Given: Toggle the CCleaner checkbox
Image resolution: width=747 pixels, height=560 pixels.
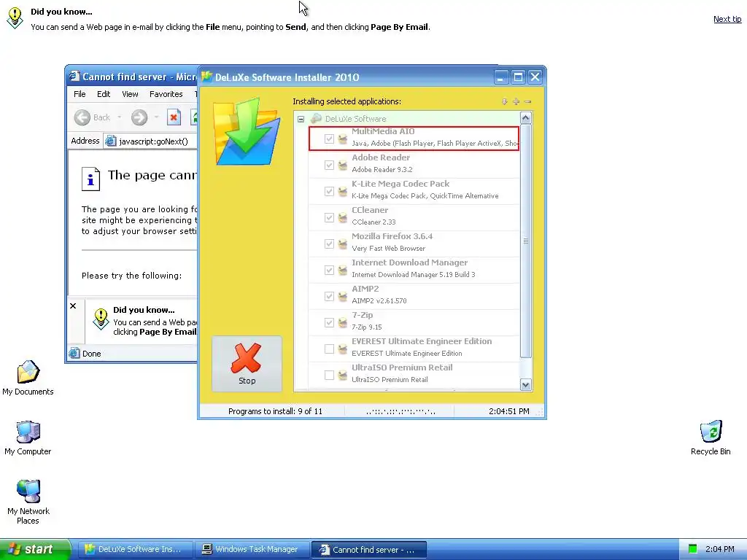Looking at the screenshot, I should tap(329, 217).
